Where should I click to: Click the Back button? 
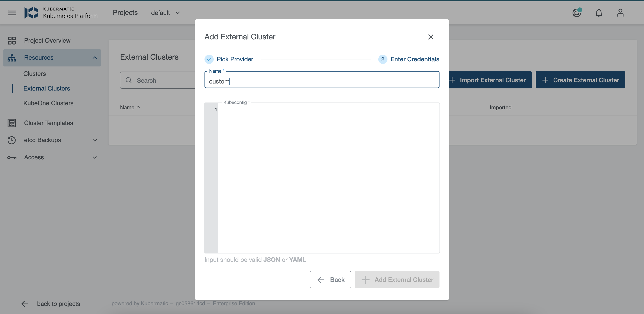(x=331, y=279)
